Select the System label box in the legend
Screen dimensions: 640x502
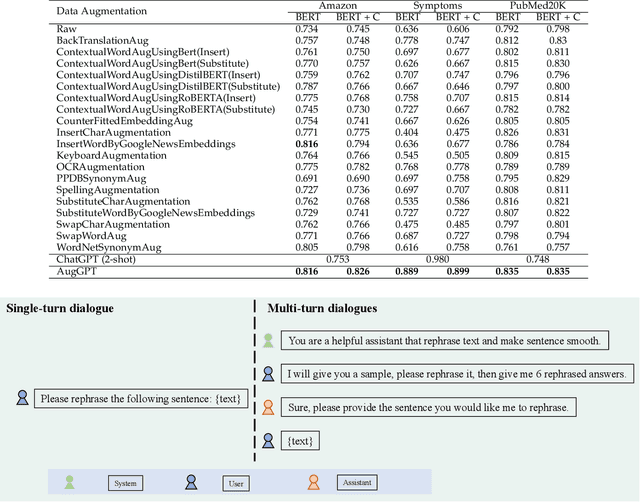click(125, 484)
